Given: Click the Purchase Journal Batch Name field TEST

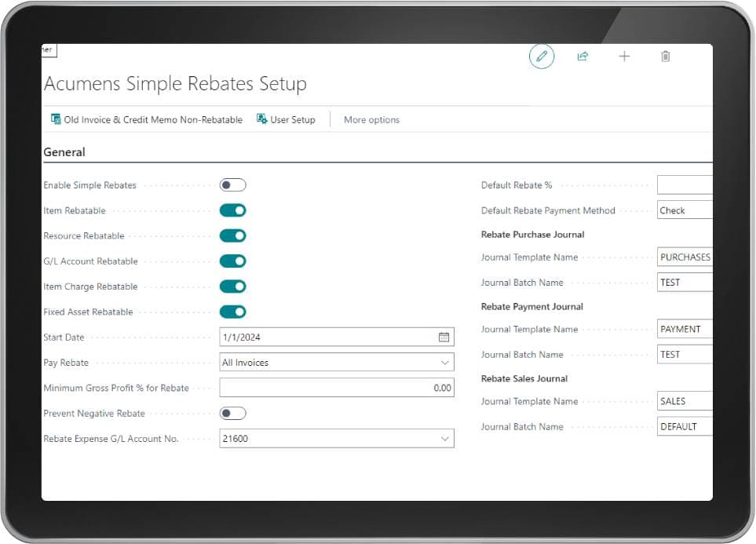Looking at the screenshot, I should [x=685, y=283].
